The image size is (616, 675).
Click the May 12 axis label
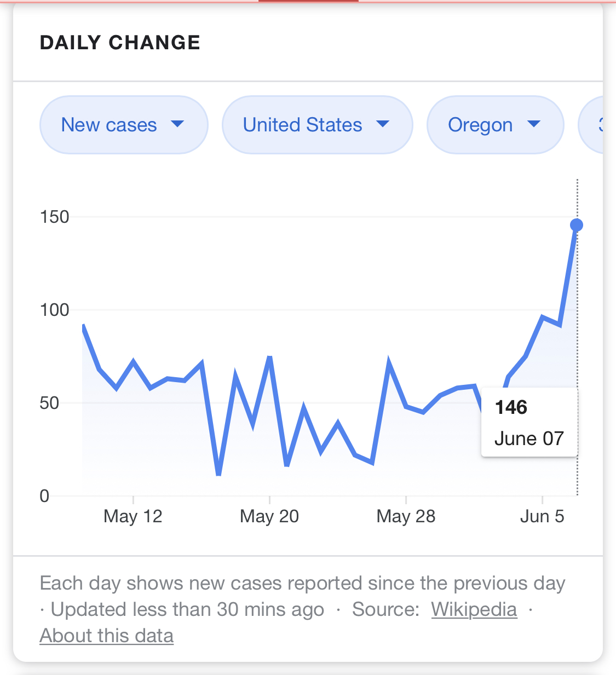tap(133, 516)
